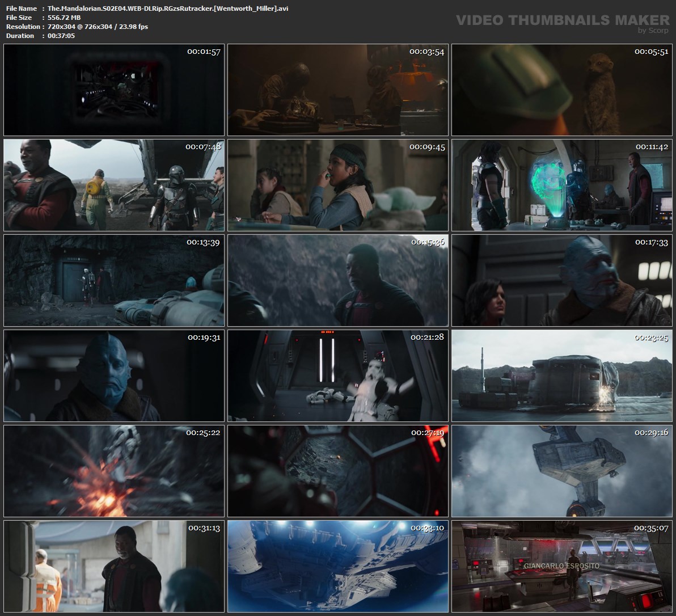Click the 00:23:25 vehicle thumbnail

(562, 375)
